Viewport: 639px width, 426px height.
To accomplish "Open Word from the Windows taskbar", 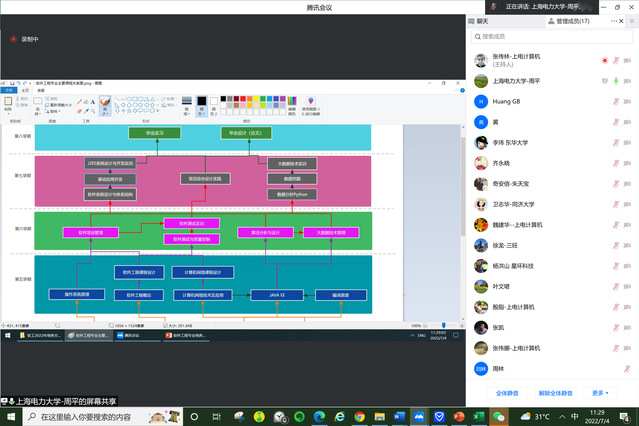I will click(x=397, y=416).
